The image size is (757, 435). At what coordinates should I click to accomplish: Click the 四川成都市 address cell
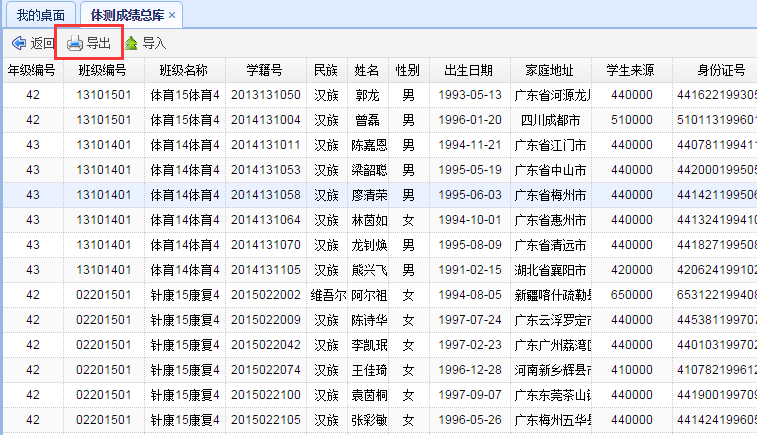tap(550, 120)
